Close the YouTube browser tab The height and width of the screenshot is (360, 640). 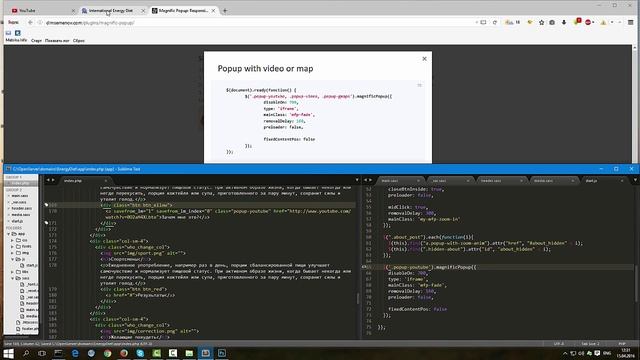pos(73,11)
